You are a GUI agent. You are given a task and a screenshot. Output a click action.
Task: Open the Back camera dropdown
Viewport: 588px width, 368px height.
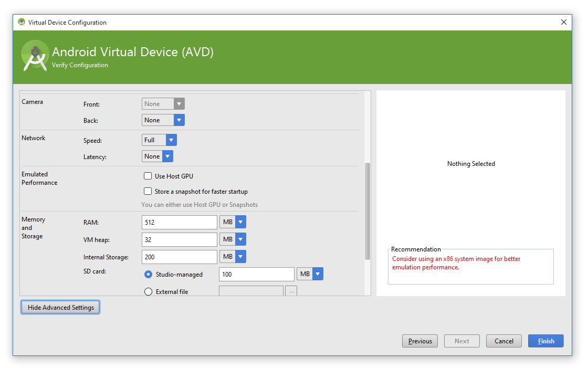point(163,120)
